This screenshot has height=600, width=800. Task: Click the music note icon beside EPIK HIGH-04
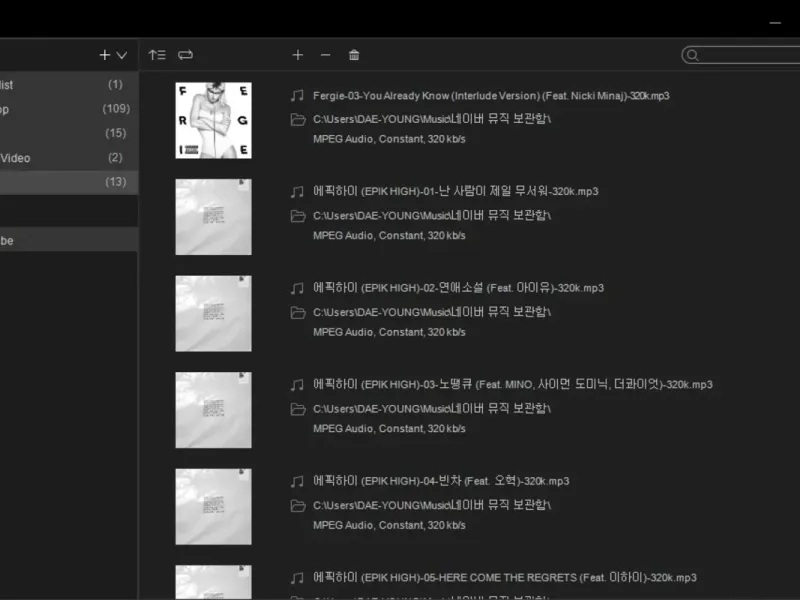click(x=297, y=481)
